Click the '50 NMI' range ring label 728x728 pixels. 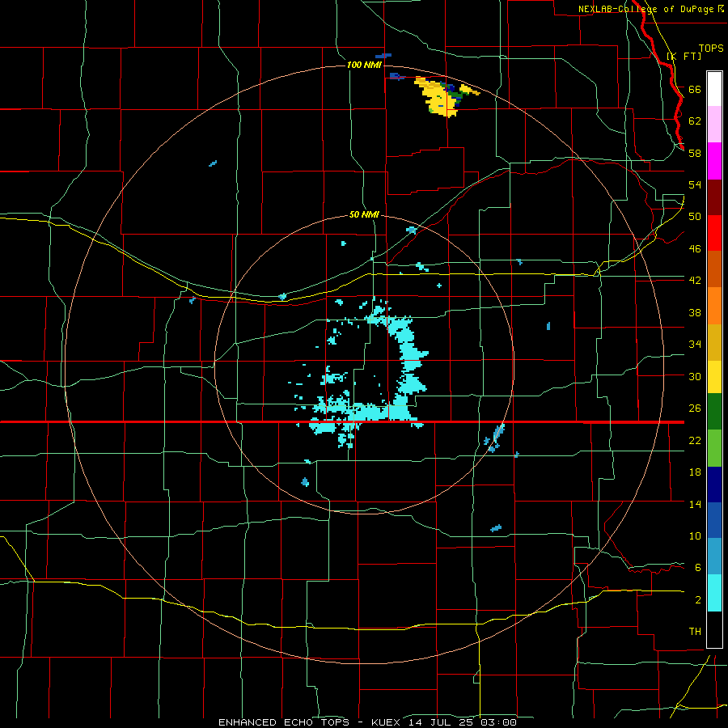coord(364,215)
